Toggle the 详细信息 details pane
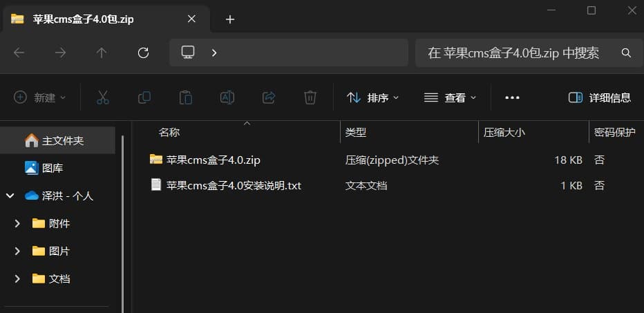 pos(600,97)
